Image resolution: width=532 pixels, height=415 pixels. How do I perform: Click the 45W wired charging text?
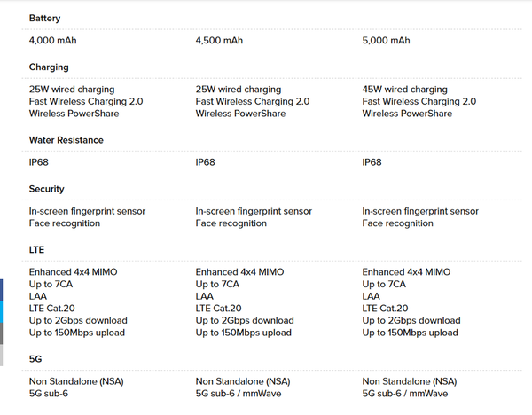pyautogui.click(x=404, y=90)
